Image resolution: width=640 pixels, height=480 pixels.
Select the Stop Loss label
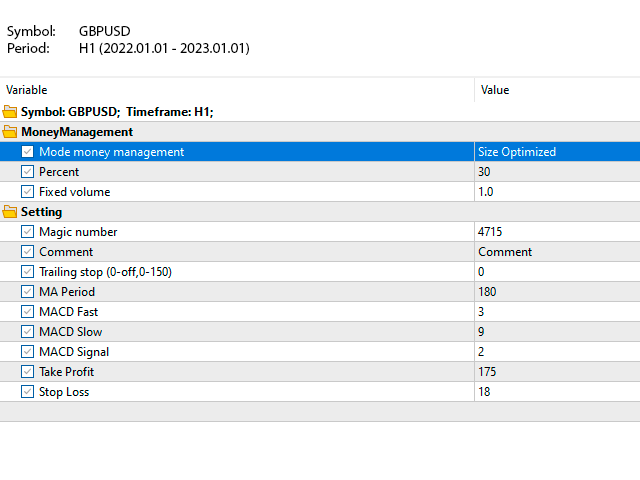tap(64, 392)
